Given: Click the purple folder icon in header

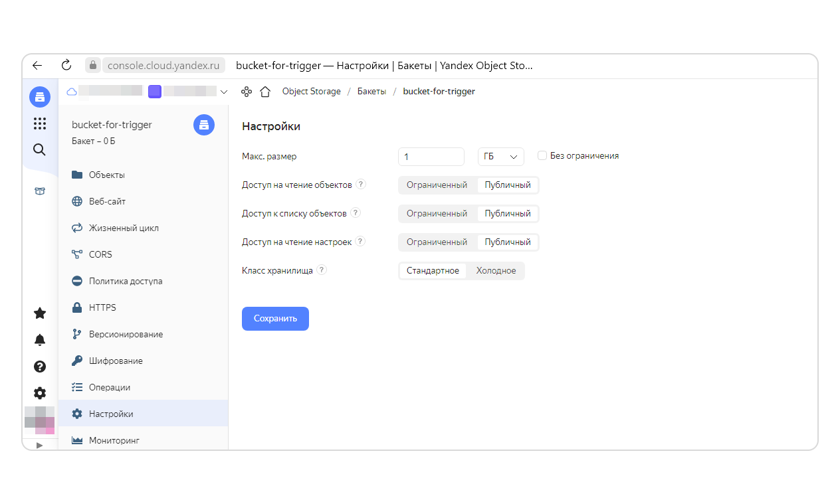Looking at the screenshot, I should [x=155, y=92].
